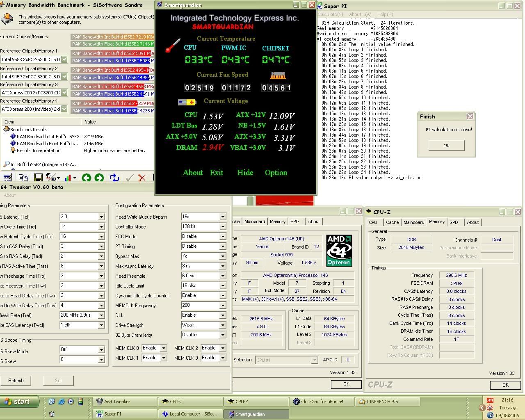Image resolution: width=525 pixels, height=420 pixels.
Task: Click the show desktop quick launch icon
Action: [x=52, y=402]
